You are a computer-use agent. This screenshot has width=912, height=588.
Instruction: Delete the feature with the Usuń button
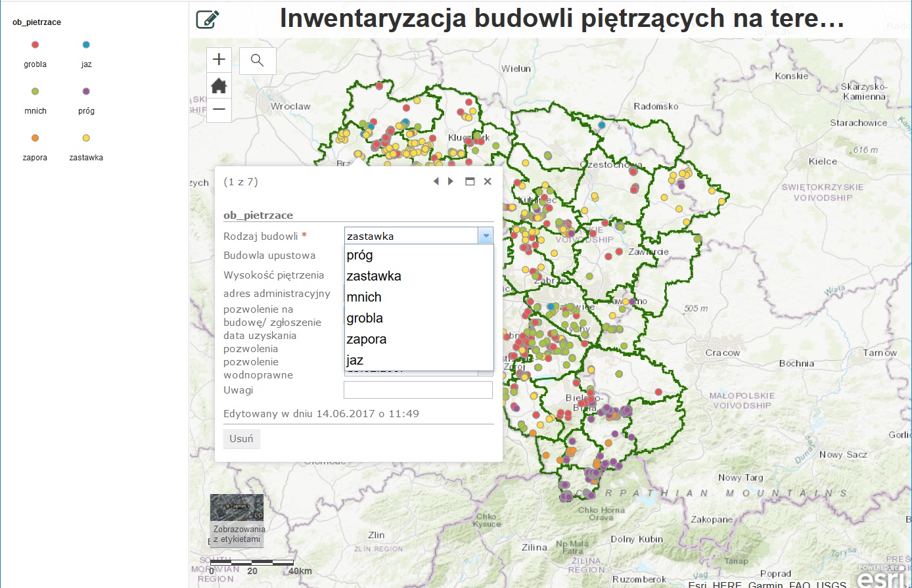coord(241,439)
